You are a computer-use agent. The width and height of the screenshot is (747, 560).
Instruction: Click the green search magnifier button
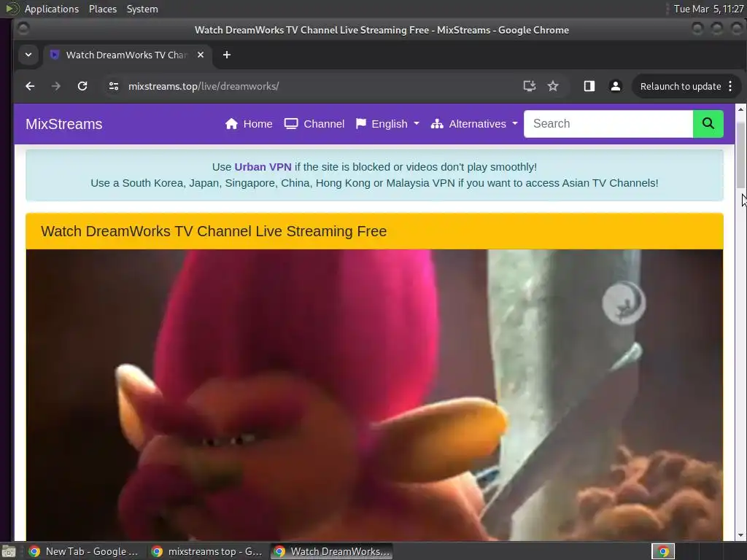(708, 124)
